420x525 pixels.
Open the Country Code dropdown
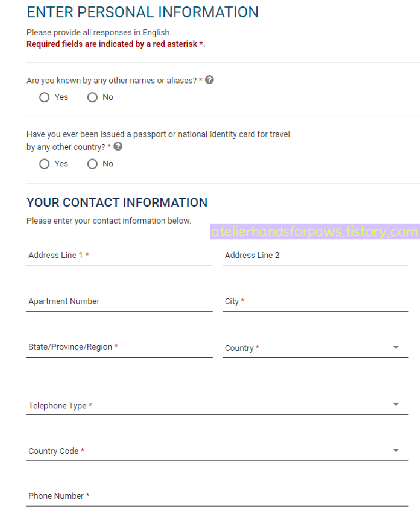[217, 451]
